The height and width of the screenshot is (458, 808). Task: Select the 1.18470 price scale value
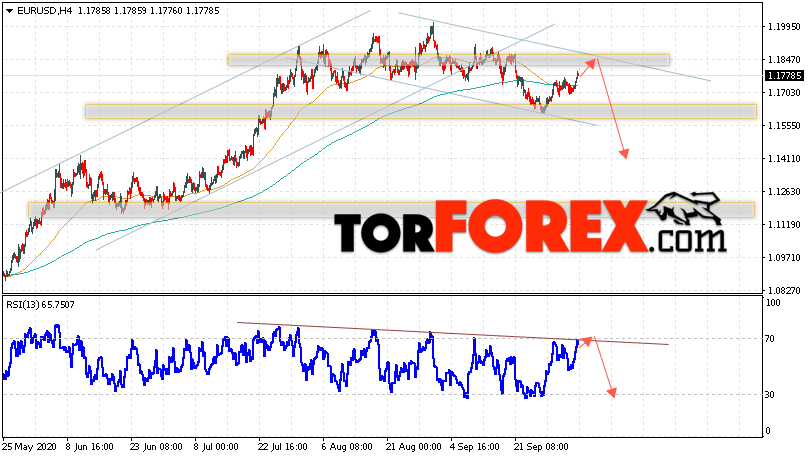tap(784, 60)
